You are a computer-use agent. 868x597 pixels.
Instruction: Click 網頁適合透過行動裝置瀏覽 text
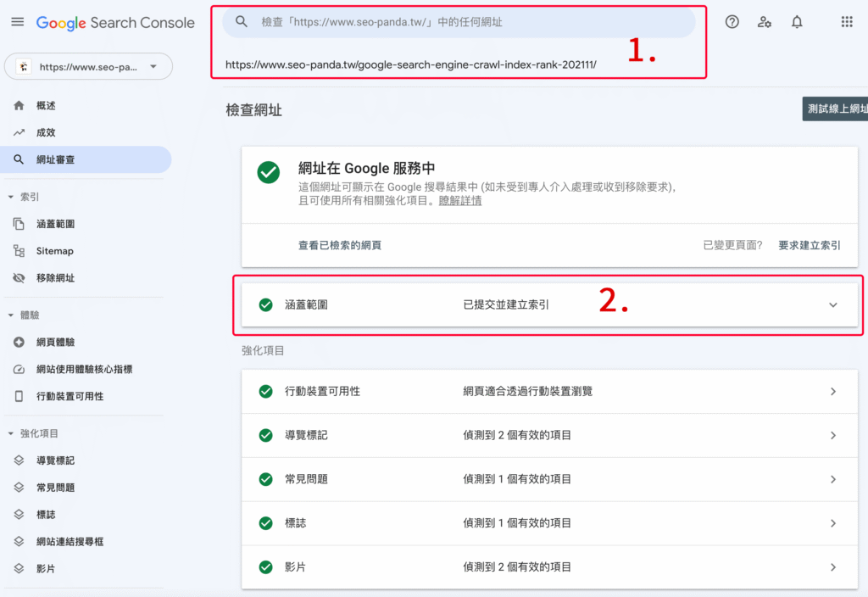527,392
